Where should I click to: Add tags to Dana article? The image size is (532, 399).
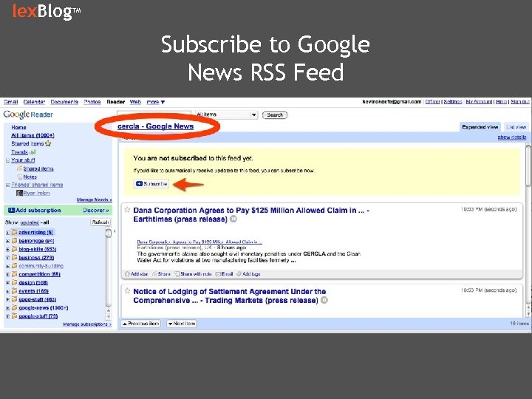point(249,274)
